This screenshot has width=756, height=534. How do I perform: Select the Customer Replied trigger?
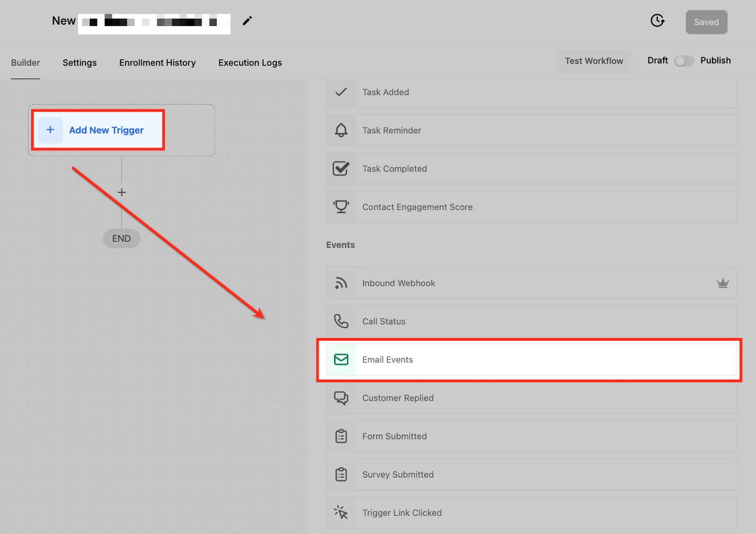pos(532,398)
